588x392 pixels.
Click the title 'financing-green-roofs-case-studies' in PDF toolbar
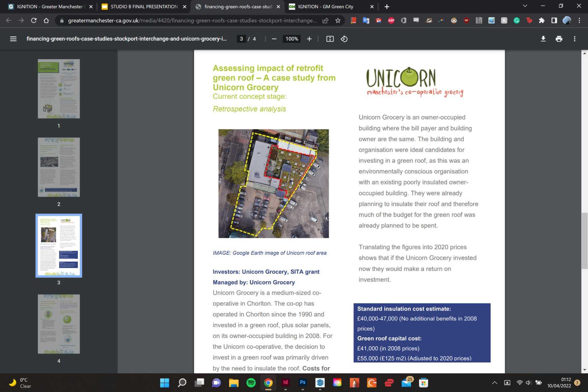point(127,39)
